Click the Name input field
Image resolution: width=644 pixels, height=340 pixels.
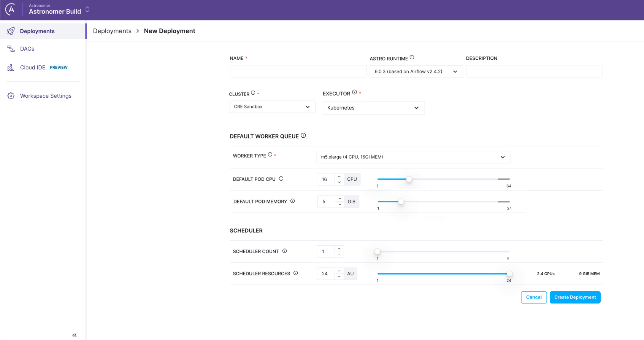coord(298,71)
